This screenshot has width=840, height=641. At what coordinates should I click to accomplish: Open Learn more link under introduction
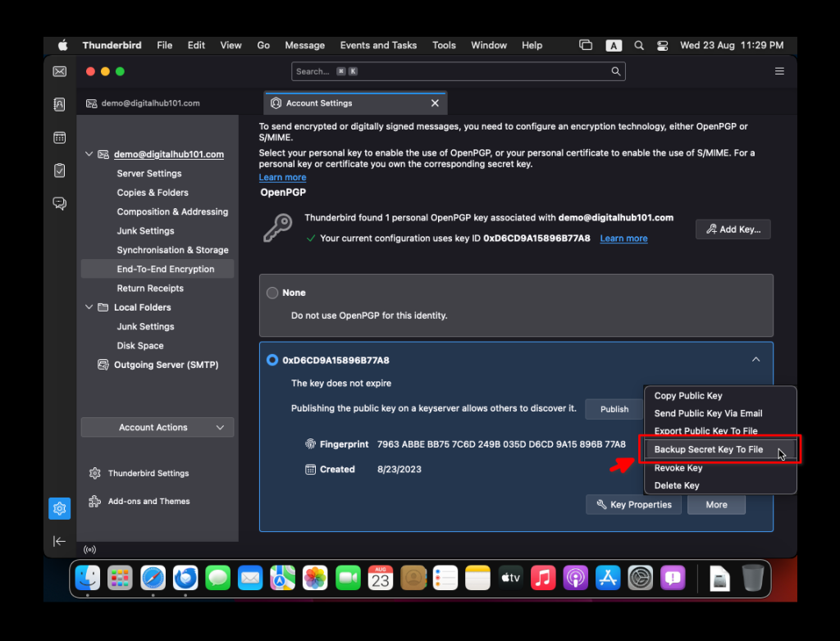pyautogui.click(x=282, y=177)
